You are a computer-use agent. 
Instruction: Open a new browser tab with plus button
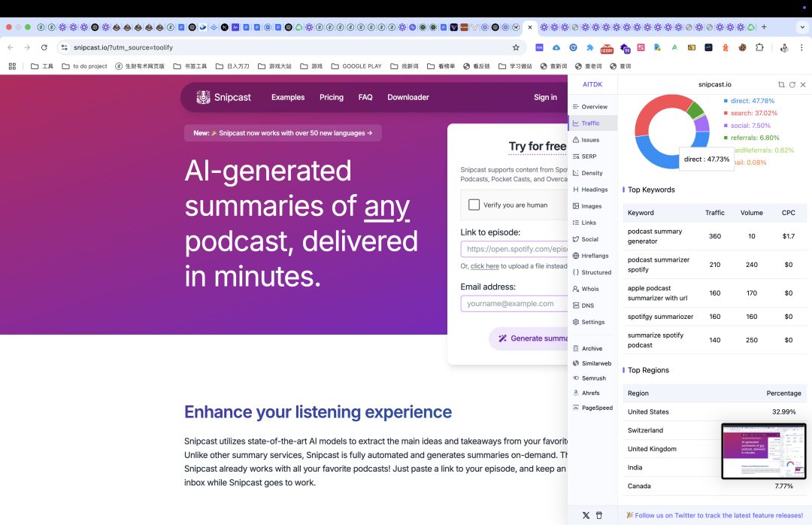point(764,27)
